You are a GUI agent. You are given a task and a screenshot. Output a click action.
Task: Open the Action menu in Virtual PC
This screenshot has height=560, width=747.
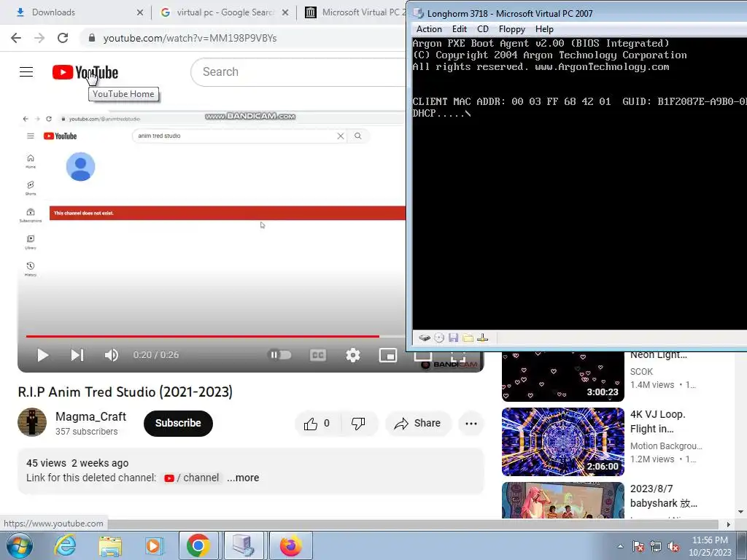click(429, 29)
